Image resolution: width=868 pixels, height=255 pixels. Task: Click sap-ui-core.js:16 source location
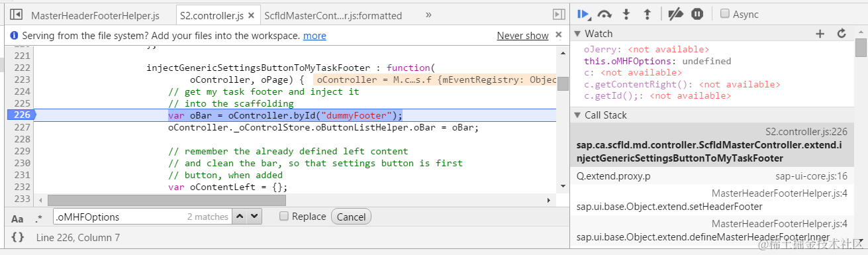(x=811, y=176)
